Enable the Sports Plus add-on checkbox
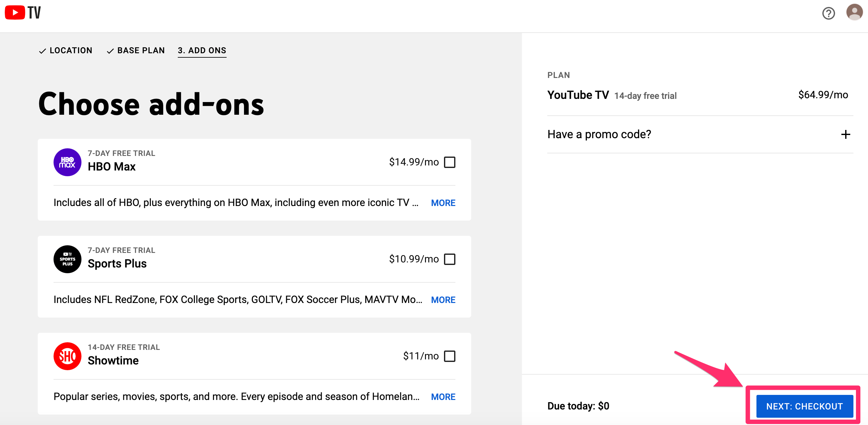This screenshot has height=425, width=868. (x=449, y=259)
